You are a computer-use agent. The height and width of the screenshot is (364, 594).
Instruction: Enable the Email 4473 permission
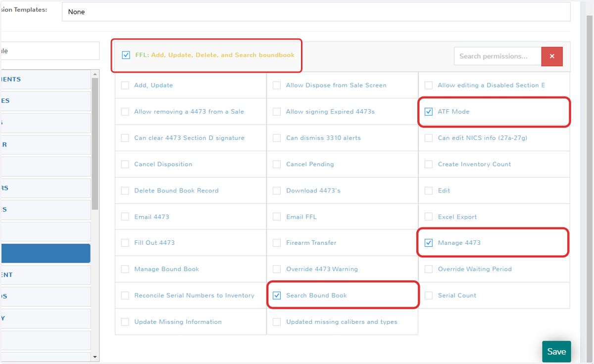pyautogui.click(x=125, y=217)
